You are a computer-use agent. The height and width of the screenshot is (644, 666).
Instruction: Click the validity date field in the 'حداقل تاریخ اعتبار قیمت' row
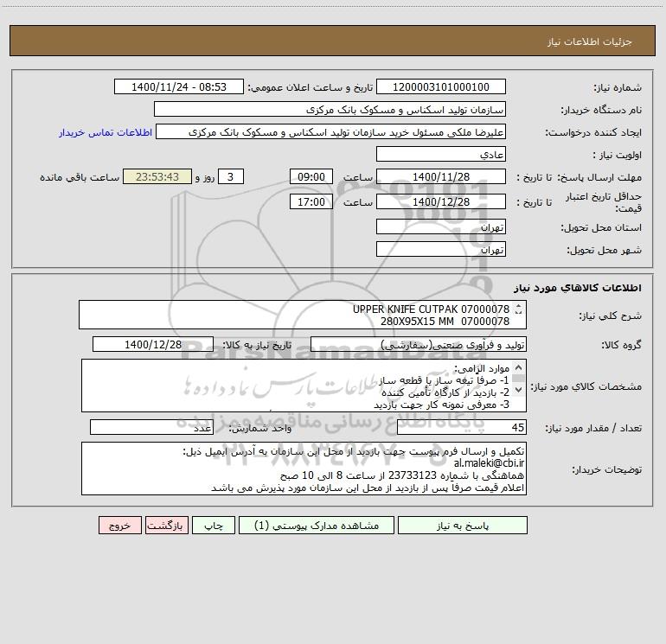pos(441,201)
